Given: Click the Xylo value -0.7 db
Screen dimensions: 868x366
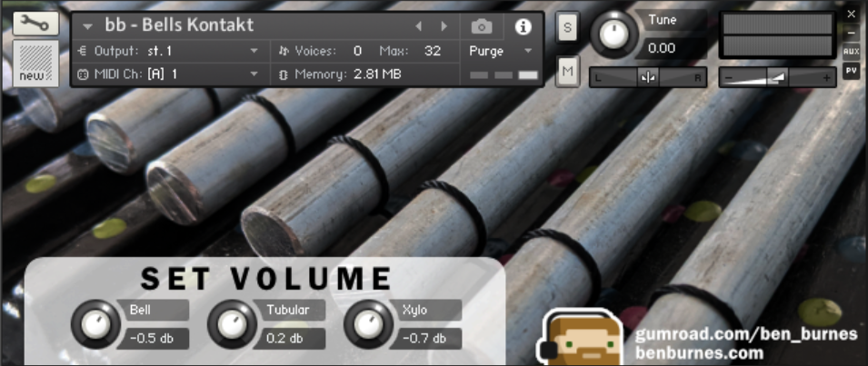Looking at the screenshot, I should point(425,339).
